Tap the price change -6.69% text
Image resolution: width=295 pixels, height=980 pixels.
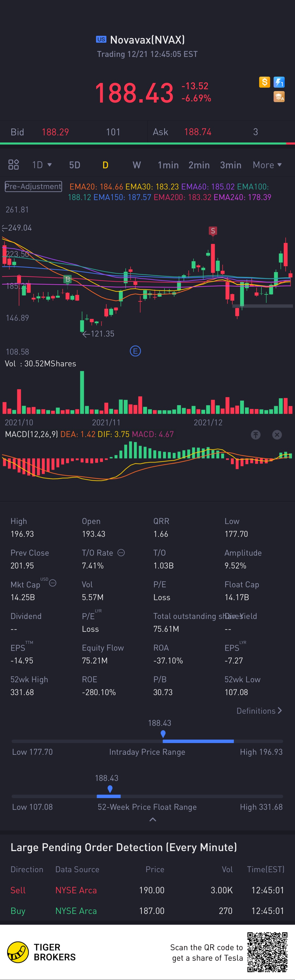tap(196, 98)
